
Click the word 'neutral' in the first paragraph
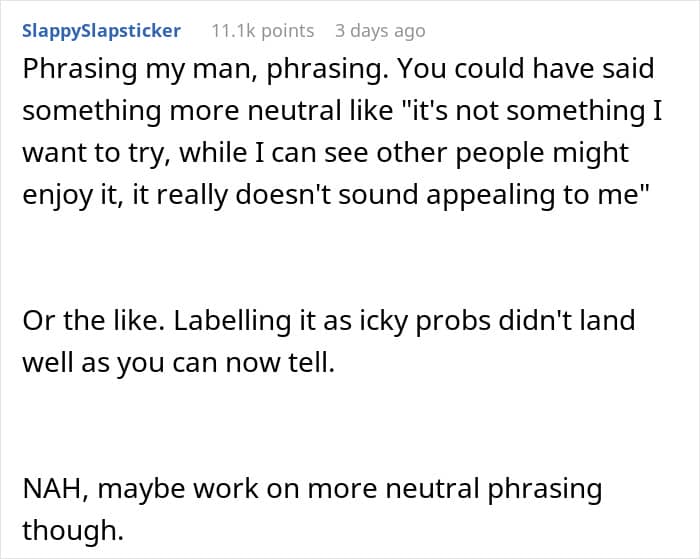point(294,110)
